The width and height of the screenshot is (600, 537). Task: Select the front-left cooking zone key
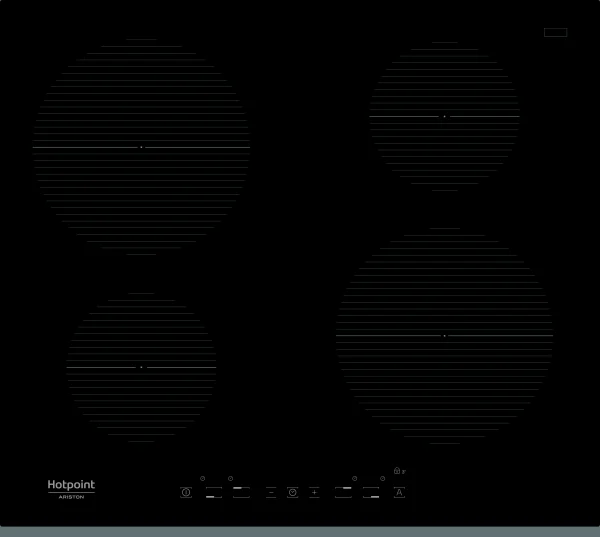coord(214,492)
